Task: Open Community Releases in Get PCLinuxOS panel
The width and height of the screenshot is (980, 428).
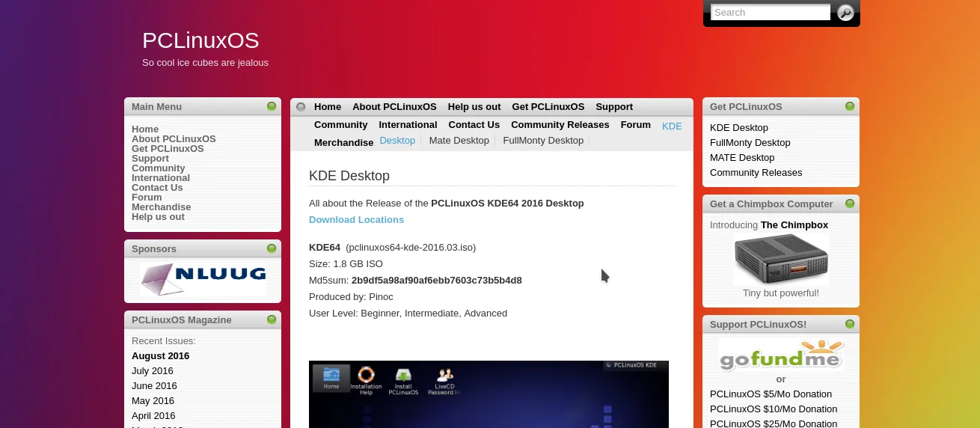Action: click(756, 172)
